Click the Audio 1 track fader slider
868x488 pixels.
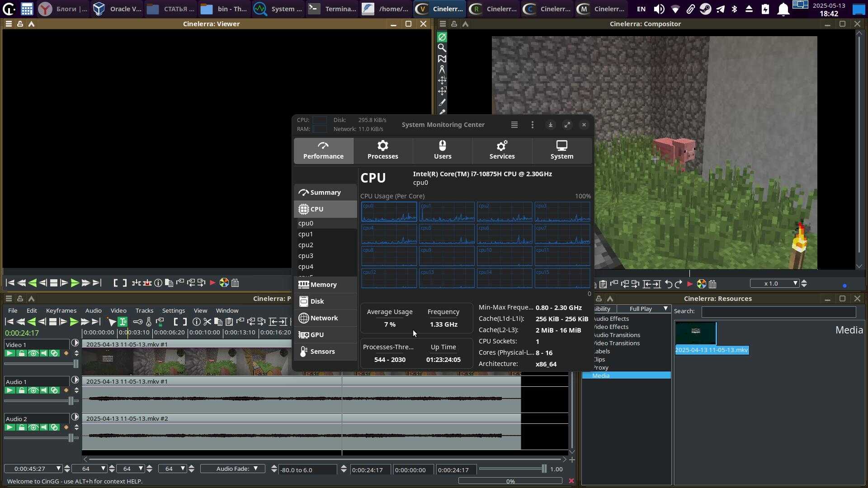(x=71, y=401)
